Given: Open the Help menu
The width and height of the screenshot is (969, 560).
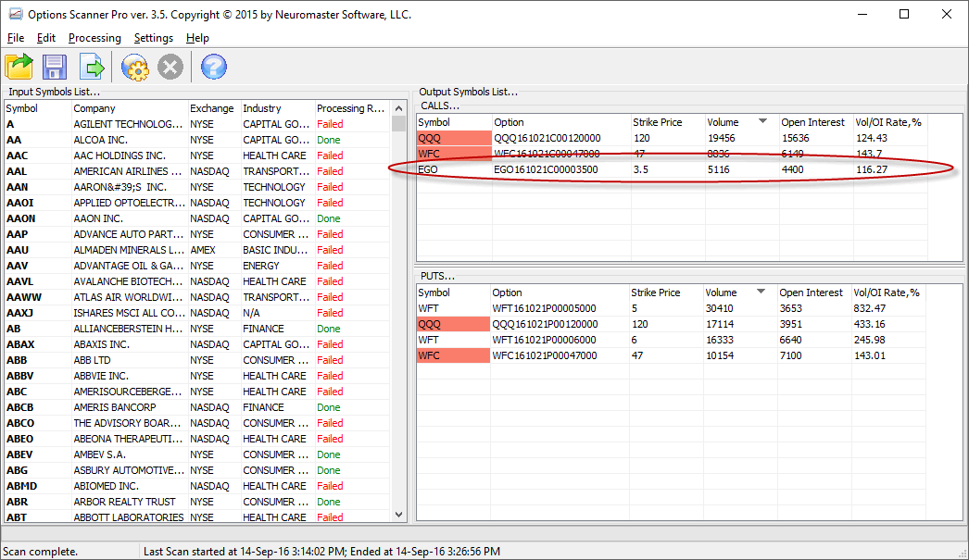Looking at the screenshot, I should (x=197, y=38).
